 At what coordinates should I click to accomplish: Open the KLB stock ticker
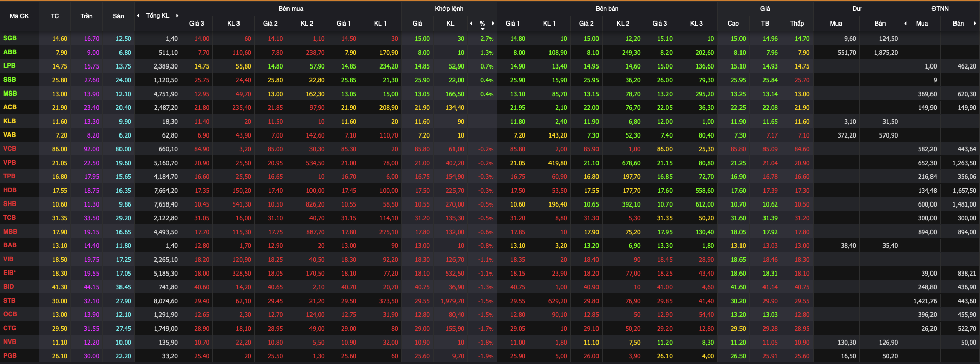9,121
